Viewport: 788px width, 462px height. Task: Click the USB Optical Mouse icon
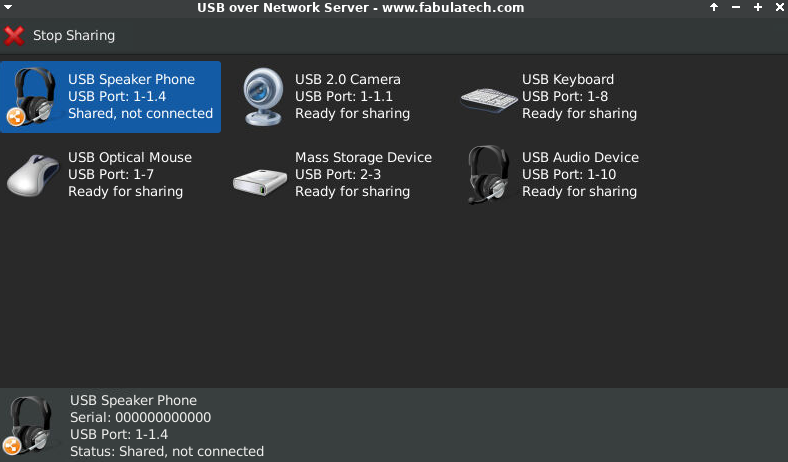[33, 175]
